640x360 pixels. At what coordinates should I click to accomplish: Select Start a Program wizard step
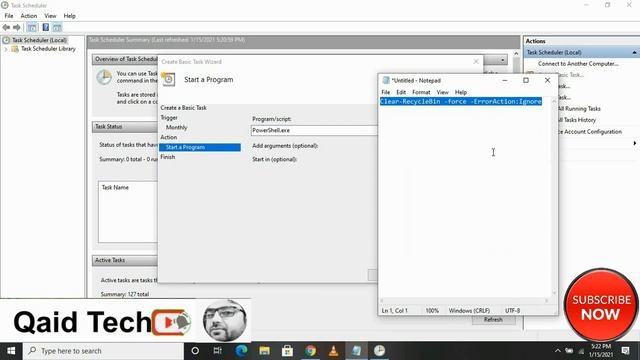pyautogui.click(x=200, y=147)
